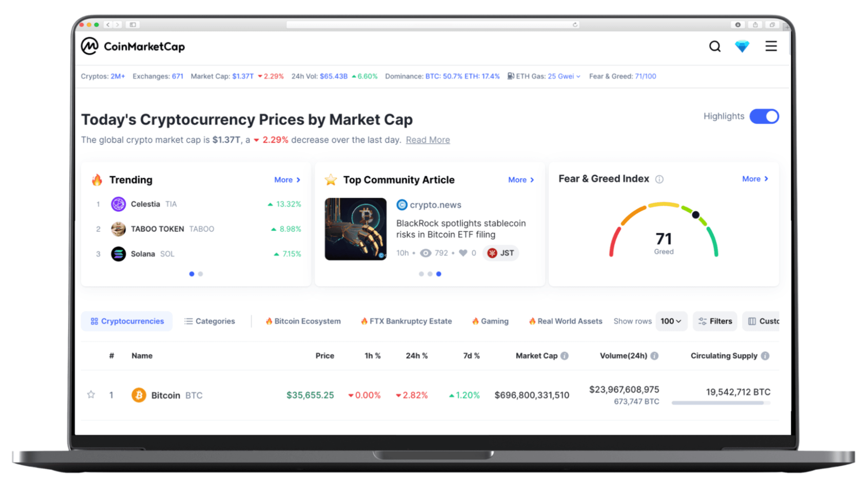Select the Gaming trending category tab
Viewport: 868px width, 489px height.
coord(489,321)
